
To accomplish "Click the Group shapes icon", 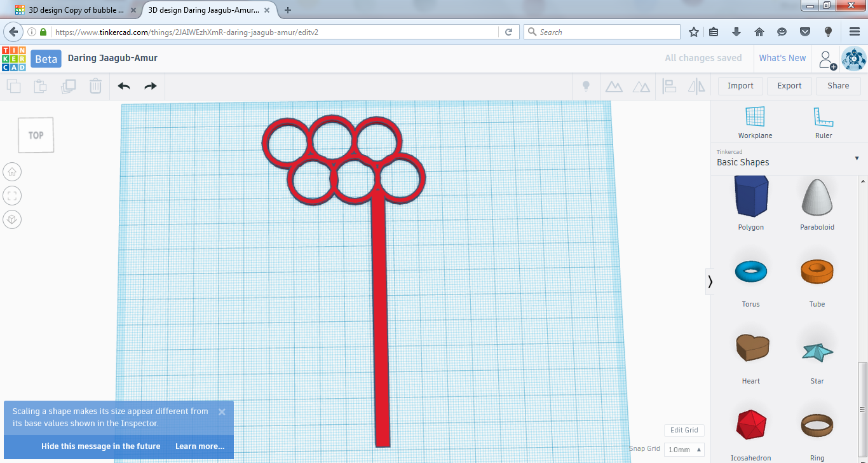I will pos(614,86).
